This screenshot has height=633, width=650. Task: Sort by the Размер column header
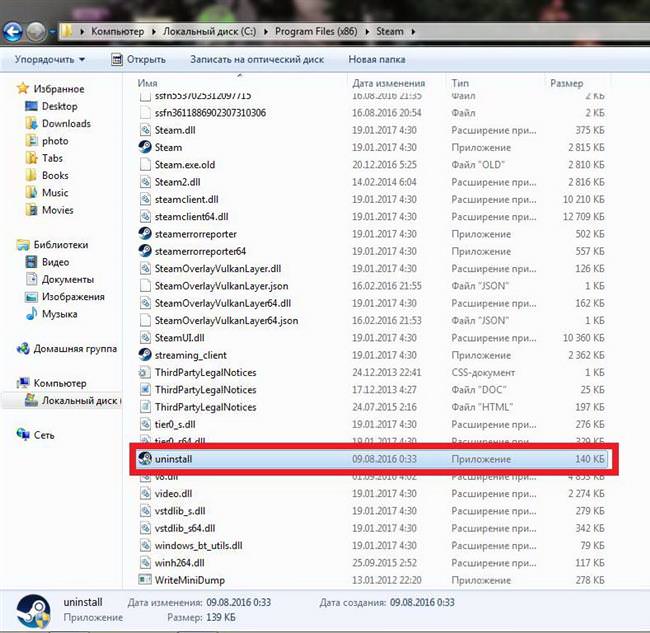pos(566,83)
